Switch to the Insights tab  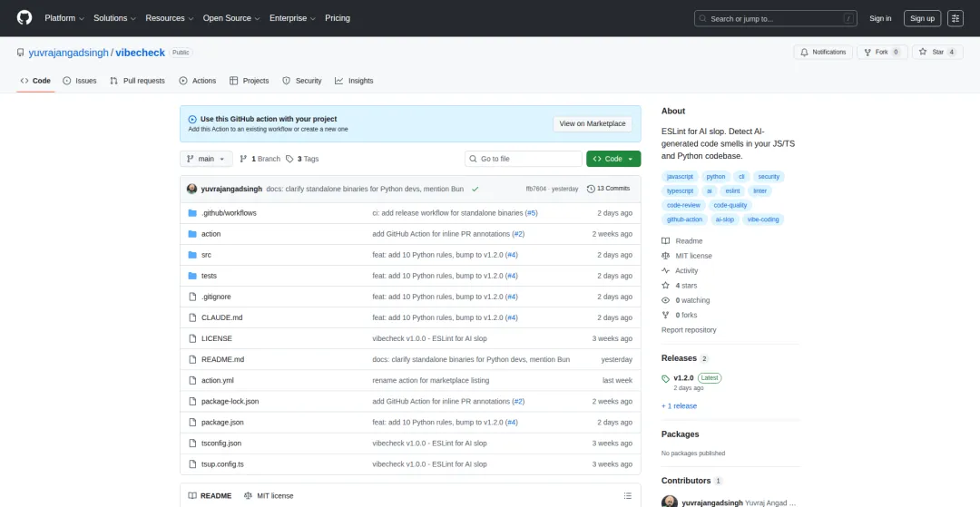click(354, 81)
